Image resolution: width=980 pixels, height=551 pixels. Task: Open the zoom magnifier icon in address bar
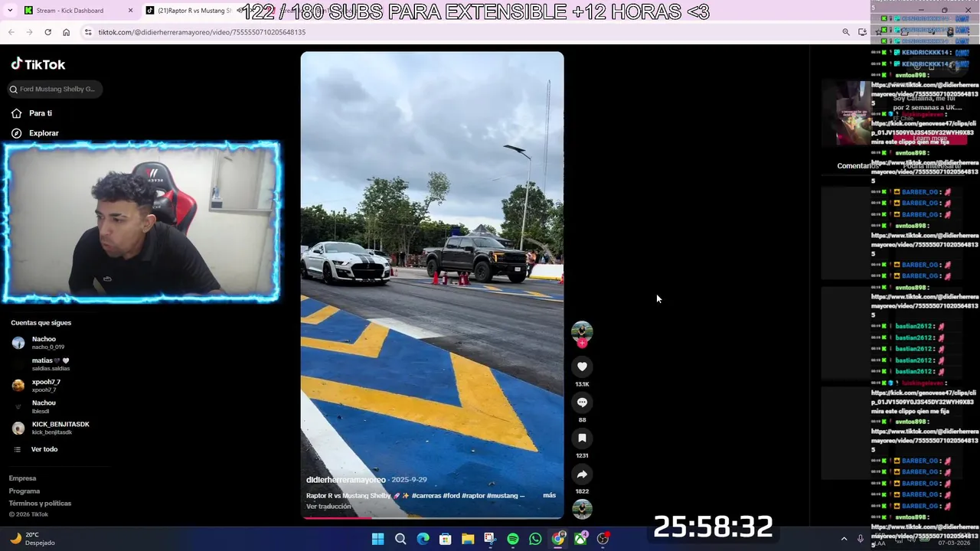pyautogui.click(x=845, y=32)
